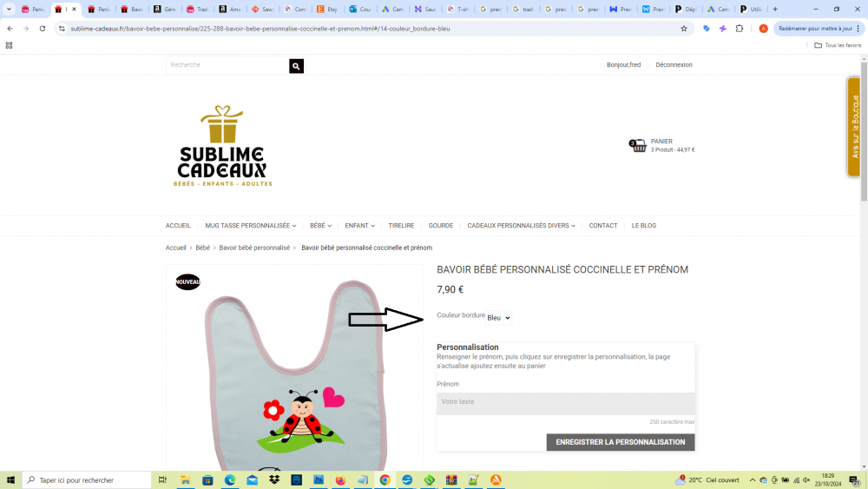Open the Tirelire menu item

tap(401, 226)
